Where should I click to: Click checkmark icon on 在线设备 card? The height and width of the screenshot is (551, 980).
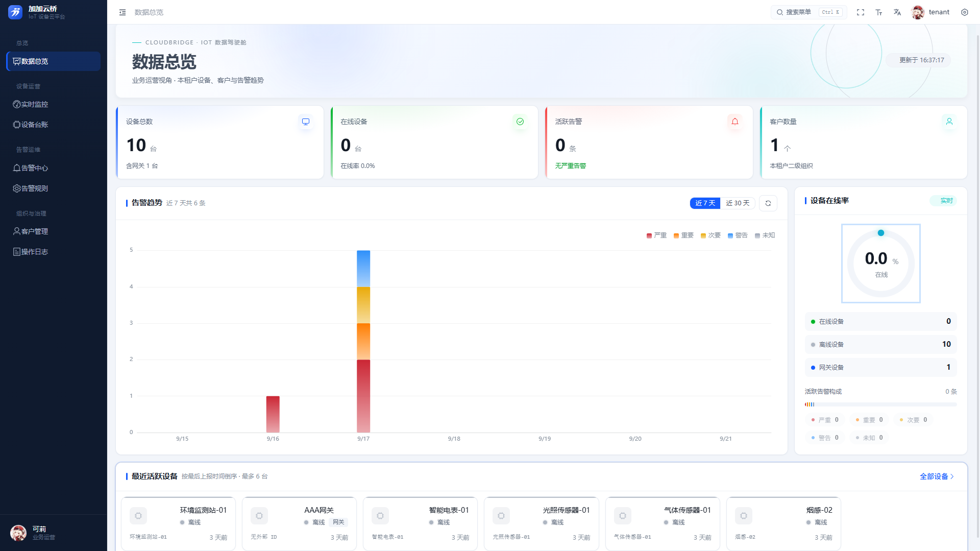[x=520, y=122]
